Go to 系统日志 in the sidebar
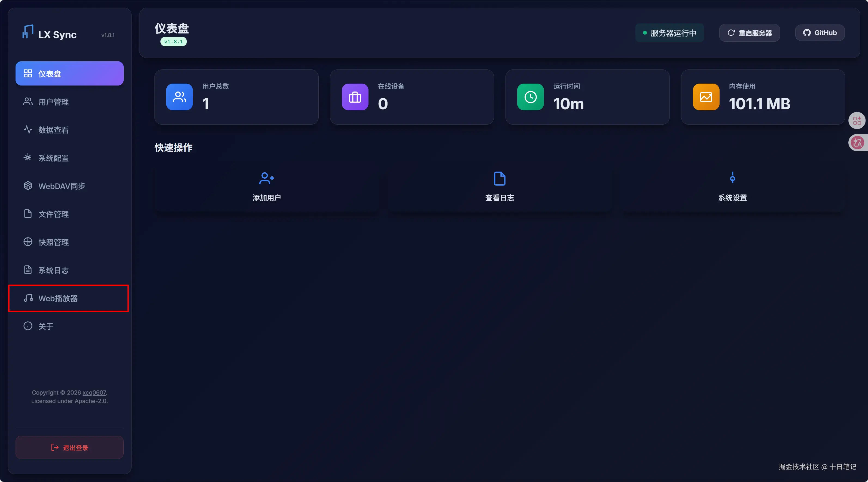 click(x=69, y=270)
